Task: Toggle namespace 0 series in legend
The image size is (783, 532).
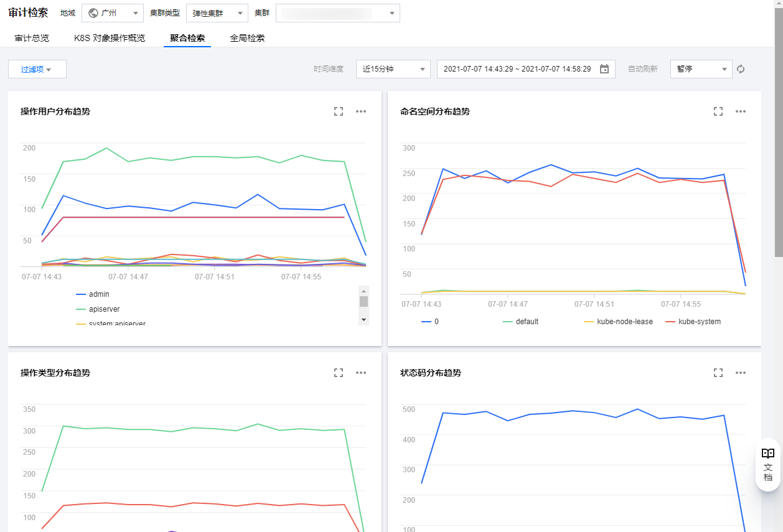Action: 430,322
